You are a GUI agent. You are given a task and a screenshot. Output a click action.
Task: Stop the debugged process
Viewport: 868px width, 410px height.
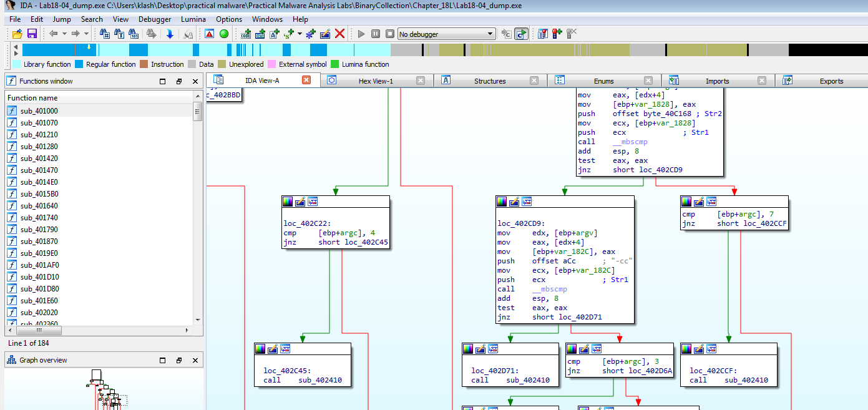(x=390, y=34)
